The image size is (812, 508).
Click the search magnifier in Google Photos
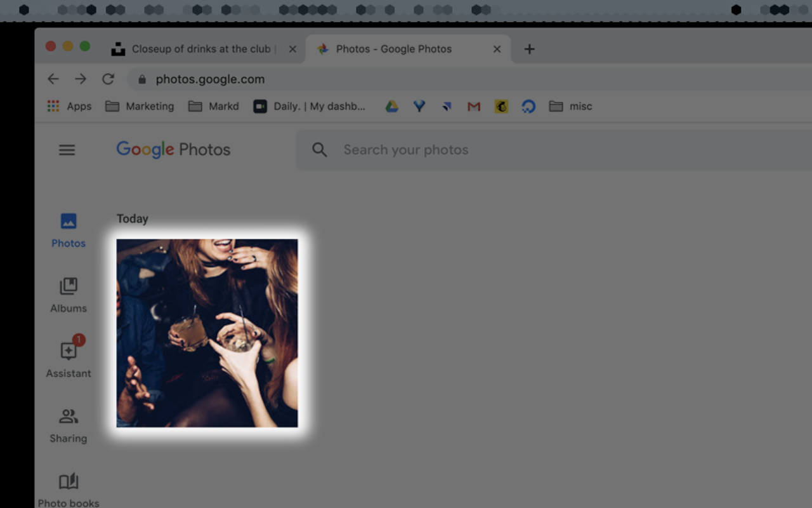[x=319, y=149]
